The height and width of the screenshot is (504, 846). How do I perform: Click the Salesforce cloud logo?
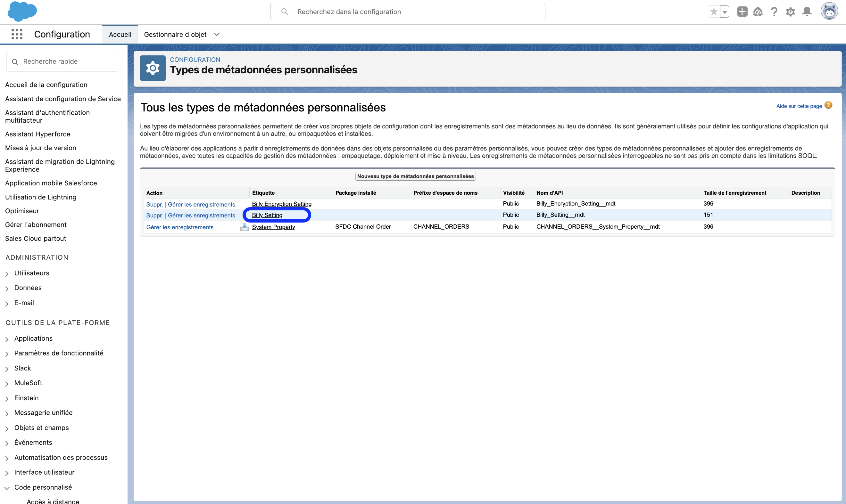[x=22, y=11]
